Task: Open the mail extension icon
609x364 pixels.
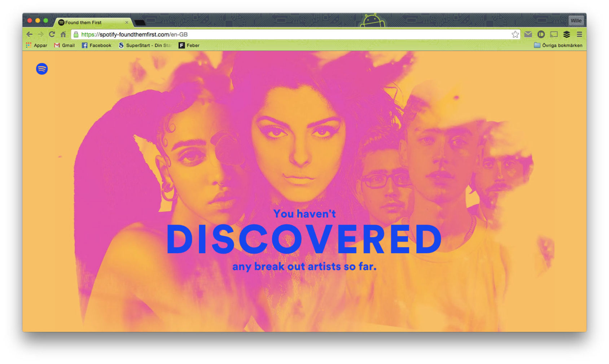Action: pyautogui.click(x=528, y=34)
